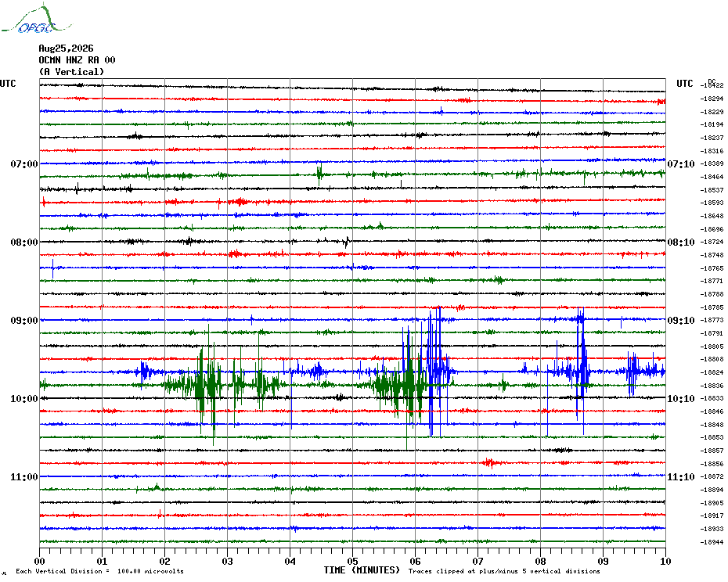Click the 11:10 time label
This screenshot has height=582, width=728.
click(x=681, y=477)
